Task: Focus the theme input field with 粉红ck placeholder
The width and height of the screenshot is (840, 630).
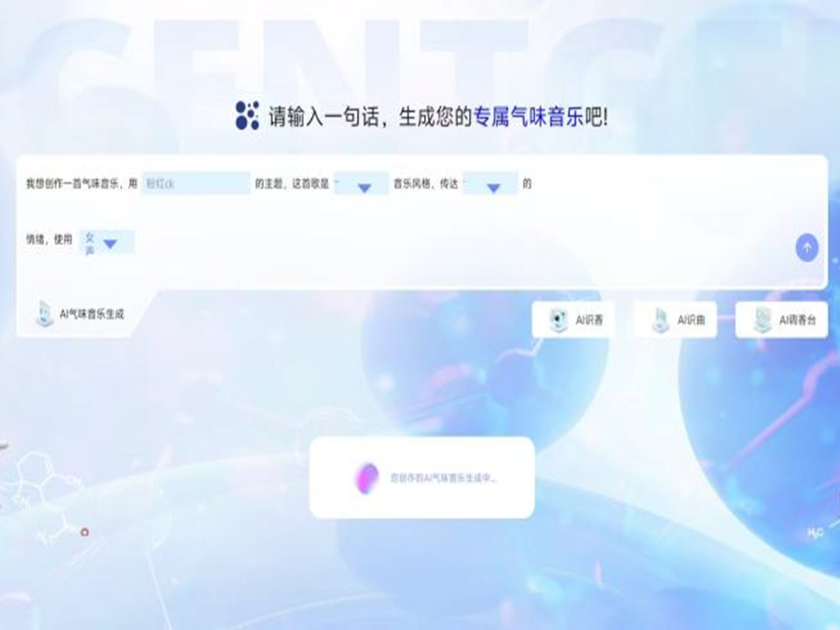Action: (196, 184)
